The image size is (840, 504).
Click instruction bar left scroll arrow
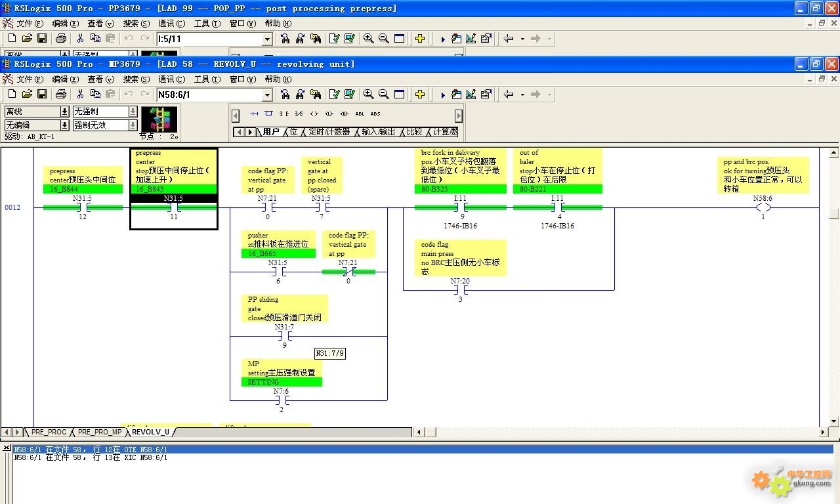236,115
